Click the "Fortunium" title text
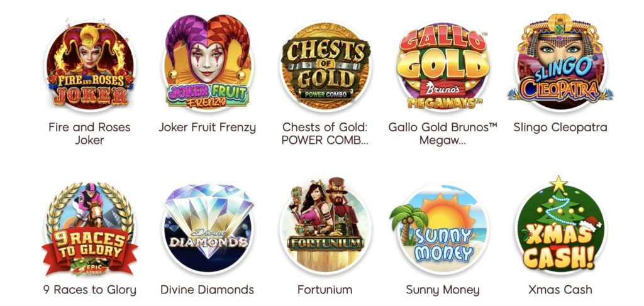644x306 pixels. tap(325, 290)
